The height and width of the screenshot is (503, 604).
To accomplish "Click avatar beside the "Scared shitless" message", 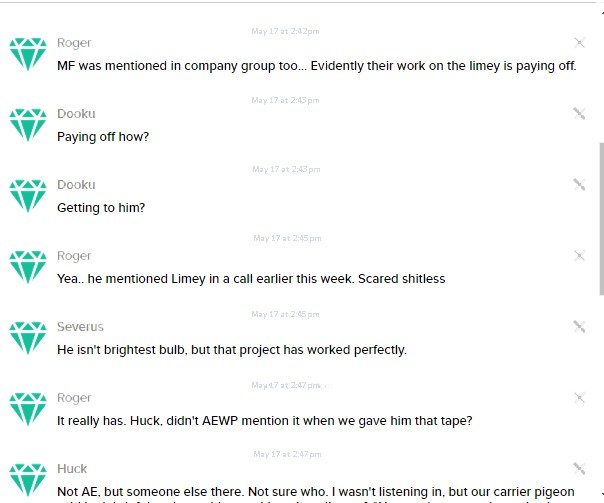I will coord(27,267).
